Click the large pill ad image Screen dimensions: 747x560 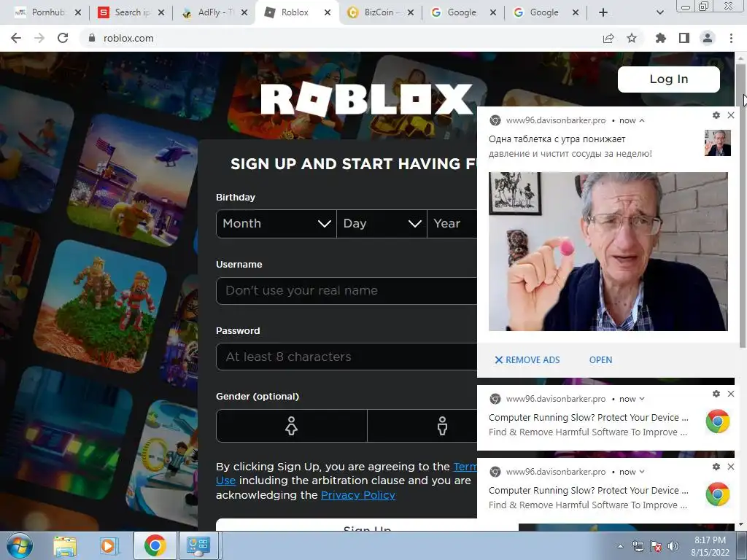[x=608, y=252]
